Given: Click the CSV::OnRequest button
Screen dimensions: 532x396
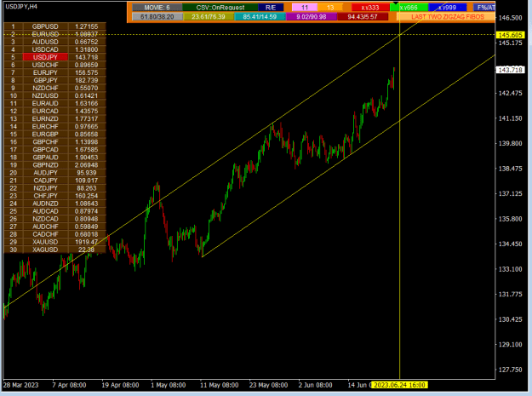Looking at the screenshot, I should point(220,8).
